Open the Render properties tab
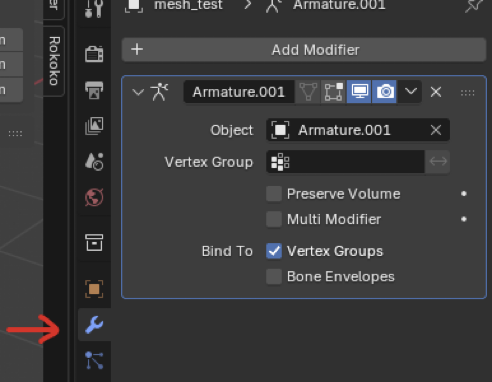Image resolution: width=492 pixels, height=382 pixels. [94, 54]
